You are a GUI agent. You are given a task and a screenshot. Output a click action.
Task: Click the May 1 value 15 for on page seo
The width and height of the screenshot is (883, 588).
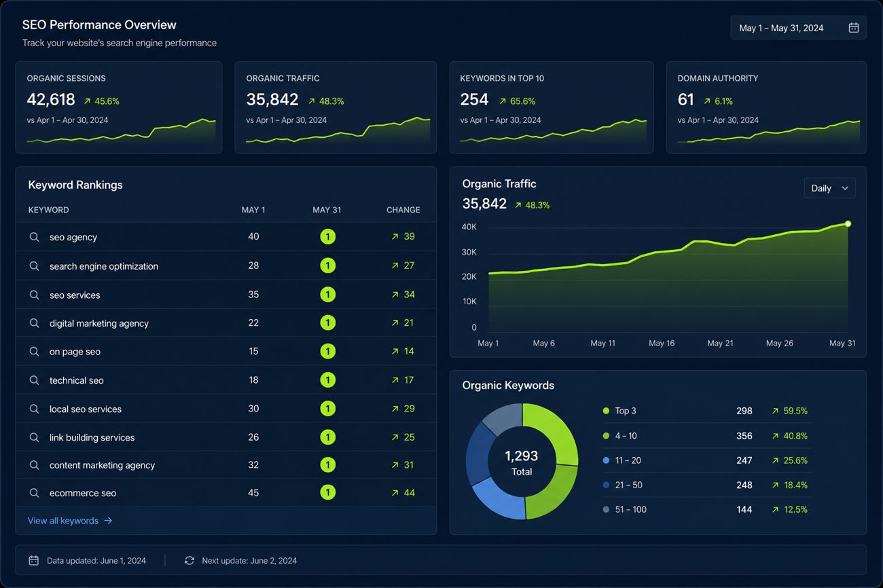pos(253,352)
